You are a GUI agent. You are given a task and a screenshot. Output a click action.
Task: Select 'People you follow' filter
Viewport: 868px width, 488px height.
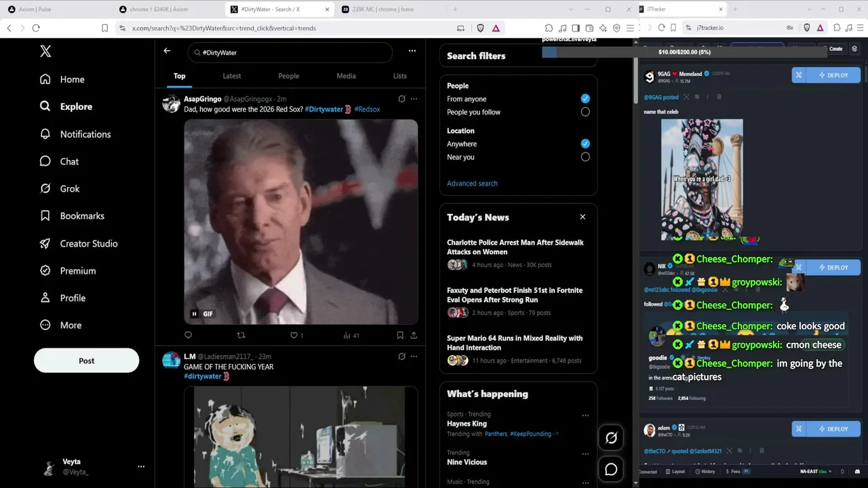tap(585, 112)
